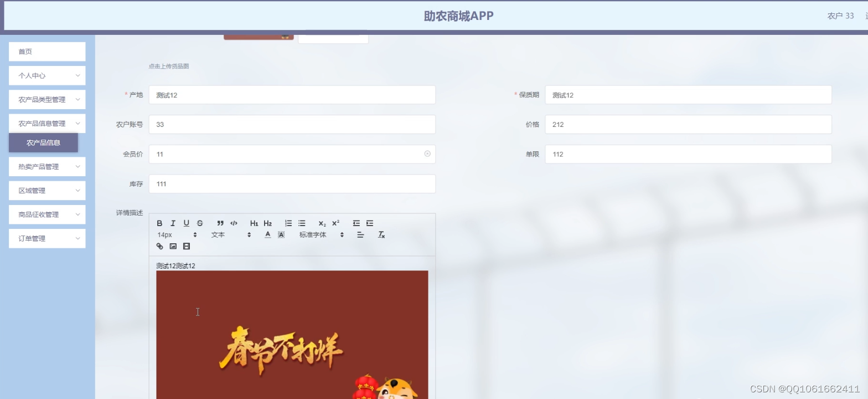
Task: Decrease the paragraph indent
Action: click(356, 223)
